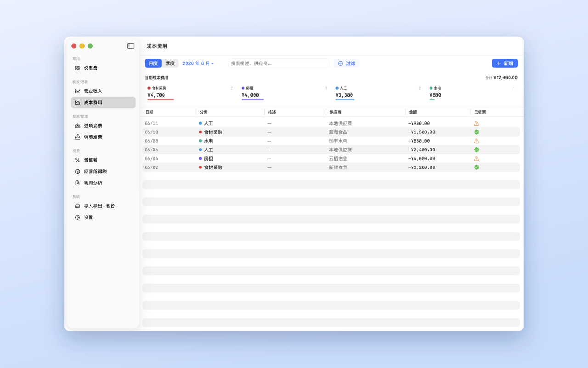The image size is (588, 368).
Task: Sort by the 描述 column header
Action: (x=272, y=112)
